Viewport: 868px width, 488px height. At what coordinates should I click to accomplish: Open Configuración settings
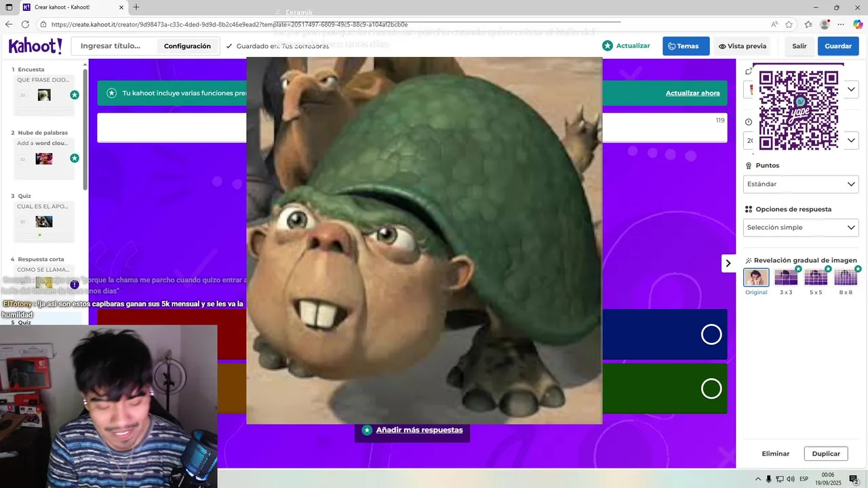pyautogui.click(x=187, y=46)
